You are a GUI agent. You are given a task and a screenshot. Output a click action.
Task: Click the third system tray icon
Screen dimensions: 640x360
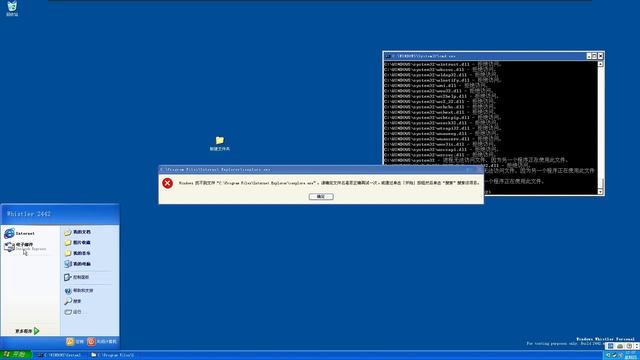click(x=620, y=355)
